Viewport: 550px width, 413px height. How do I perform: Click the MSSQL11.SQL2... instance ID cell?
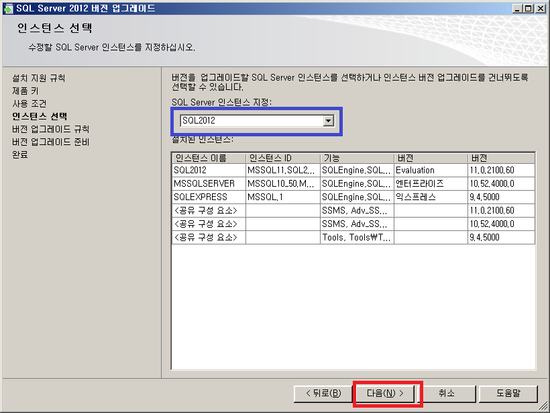pyautogui.click(x=283, y=170)
